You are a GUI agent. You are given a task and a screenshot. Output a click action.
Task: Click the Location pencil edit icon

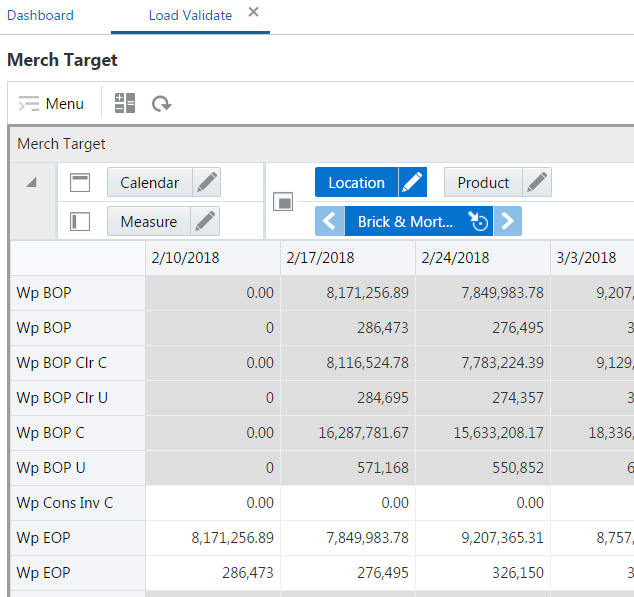(x=413, y=183)
